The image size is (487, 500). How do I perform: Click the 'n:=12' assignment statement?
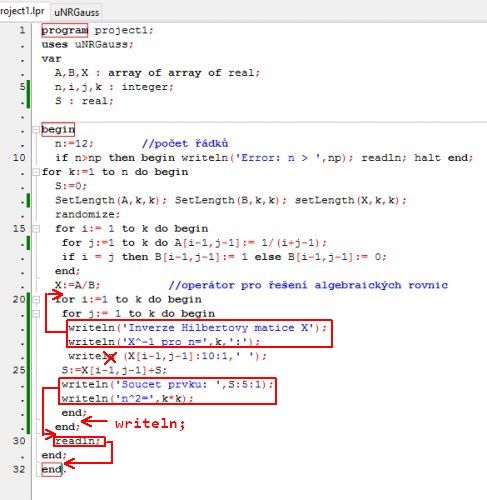[x=74, y=144]
